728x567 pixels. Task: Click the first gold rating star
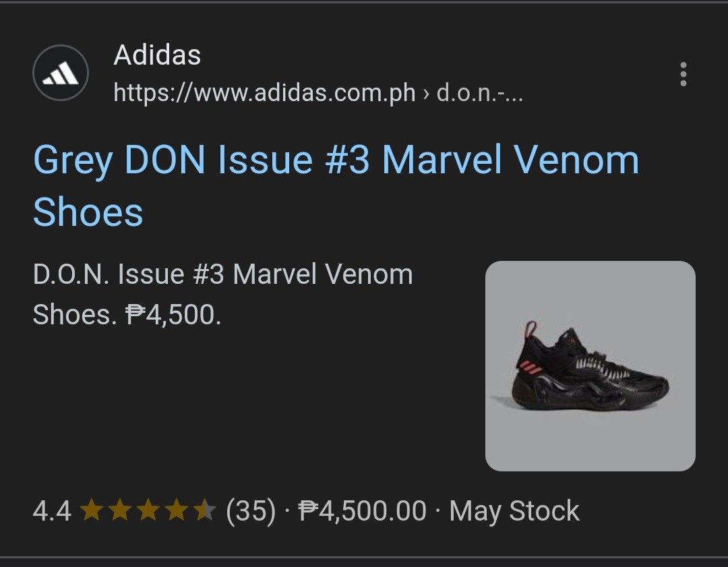point(91,511)
